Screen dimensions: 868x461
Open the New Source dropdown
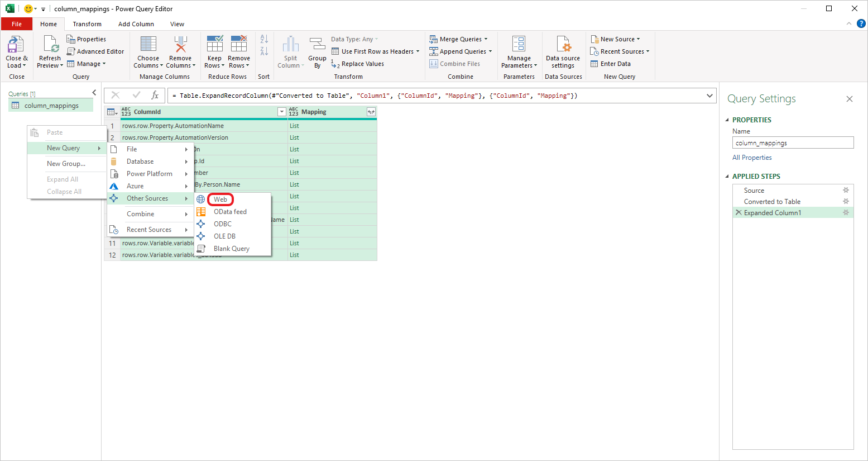coord(615,39)
